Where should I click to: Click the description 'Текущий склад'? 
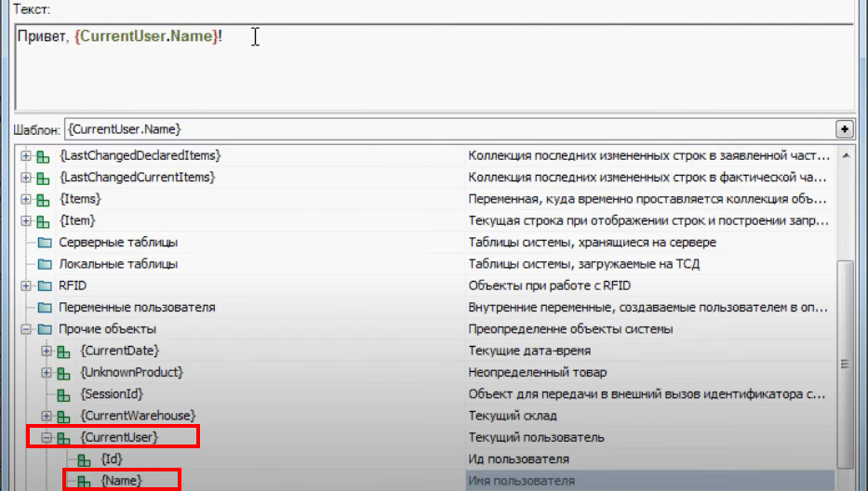tap(513, 416)
